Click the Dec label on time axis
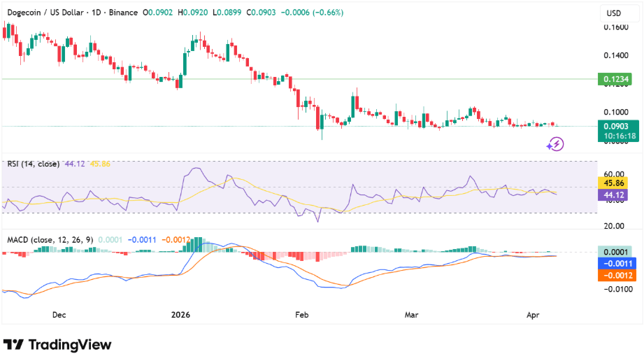644x361 pixels. pos(59,315)
